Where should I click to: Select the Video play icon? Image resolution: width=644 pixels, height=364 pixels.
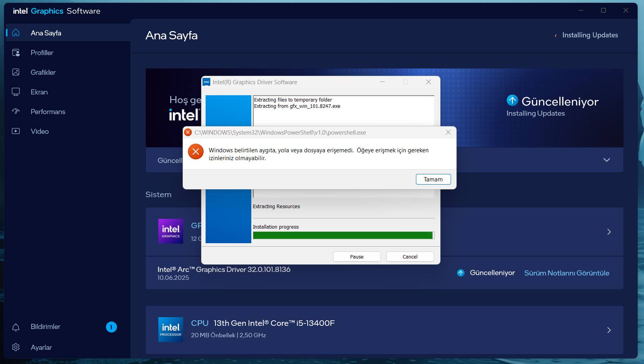(16, 131)
